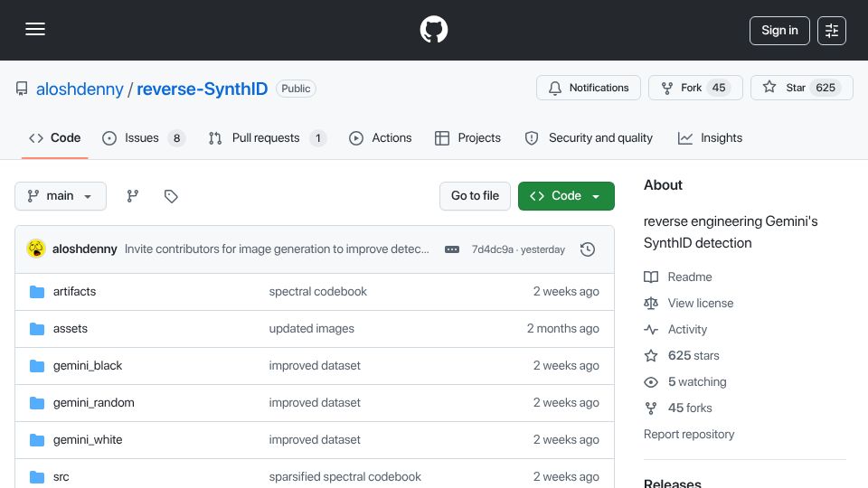
Task: Click the folder icon beside src
Action: tap(37, 477)
